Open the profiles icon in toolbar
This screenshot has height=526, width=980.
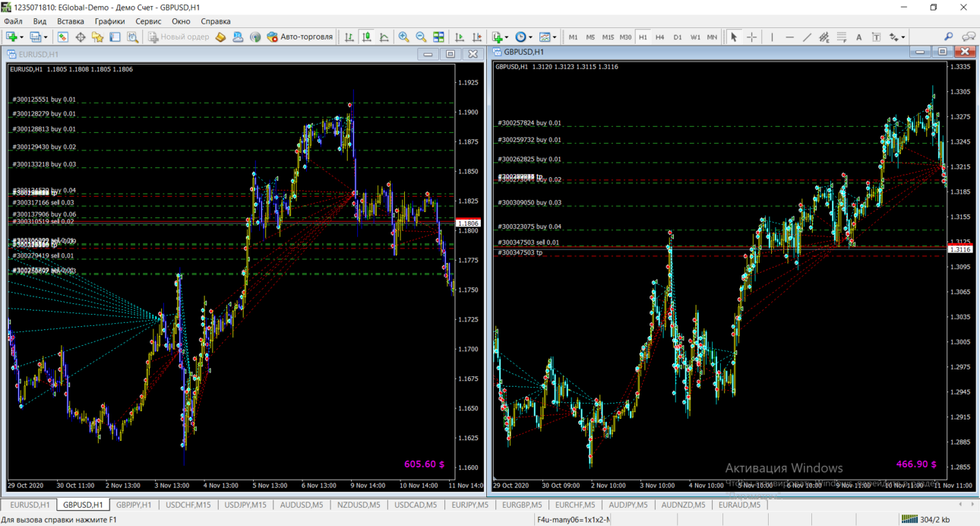click(35, 36)
